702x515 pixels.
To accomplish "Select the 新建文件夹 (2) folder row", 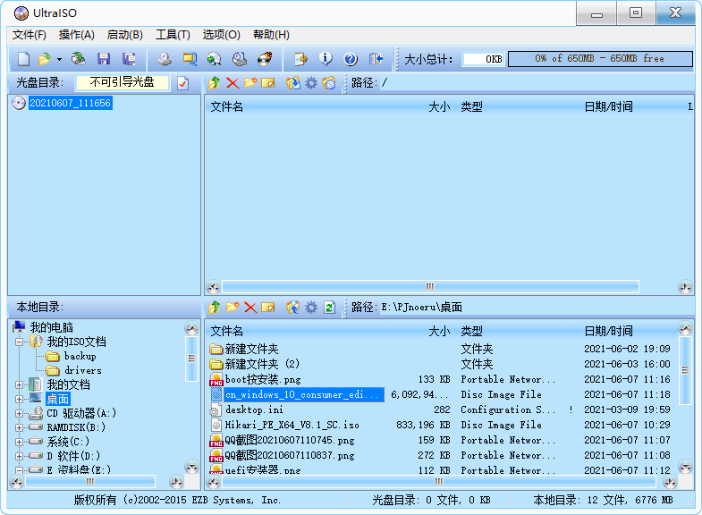I will point(262,364).
